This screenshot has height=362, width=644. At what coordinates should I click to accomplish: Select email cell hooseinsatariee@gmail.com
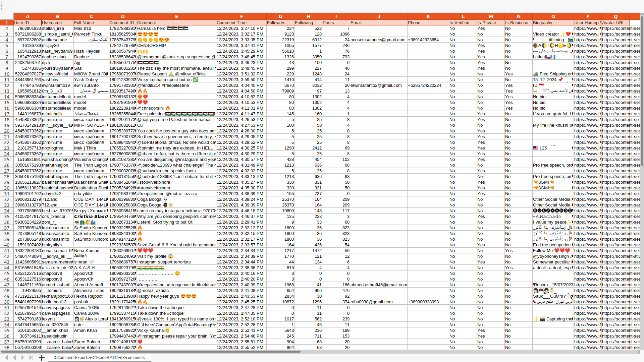coord(378,40)
